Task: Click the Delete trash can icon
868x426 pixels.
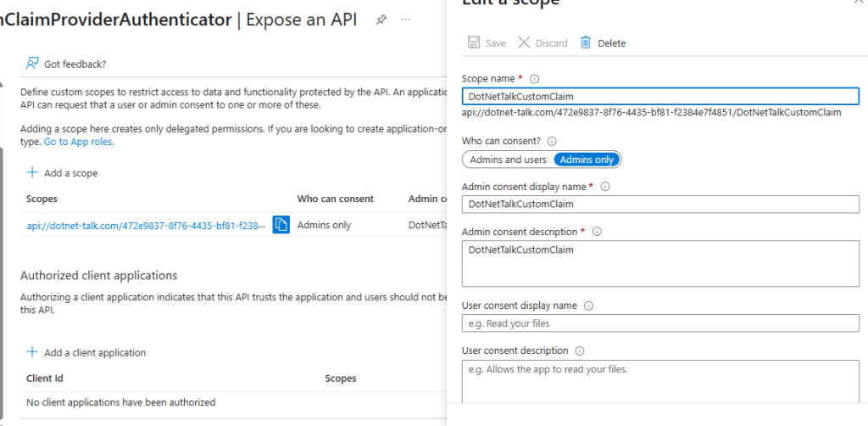Action: coord(586,42)
